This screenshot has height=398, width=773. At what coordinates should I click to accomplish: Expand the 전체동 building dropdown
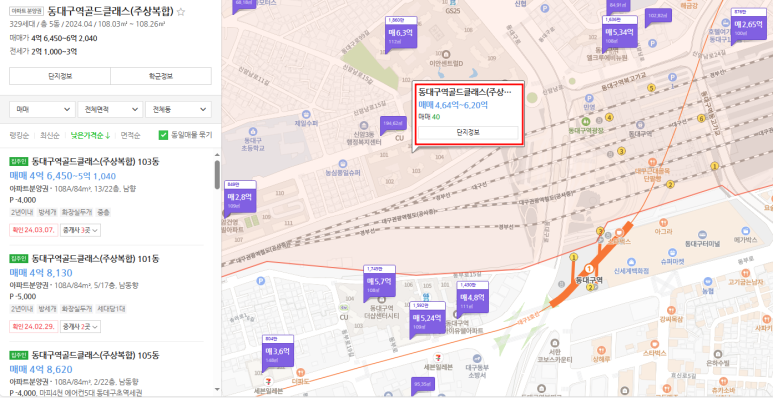point(178,109)
